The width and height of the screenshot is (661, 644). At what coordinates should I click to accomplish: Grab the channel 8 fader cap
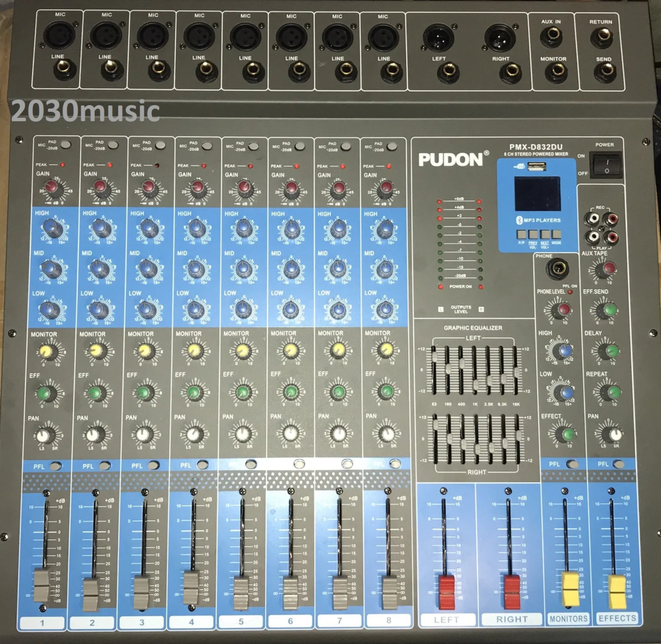tap(390, 593)
